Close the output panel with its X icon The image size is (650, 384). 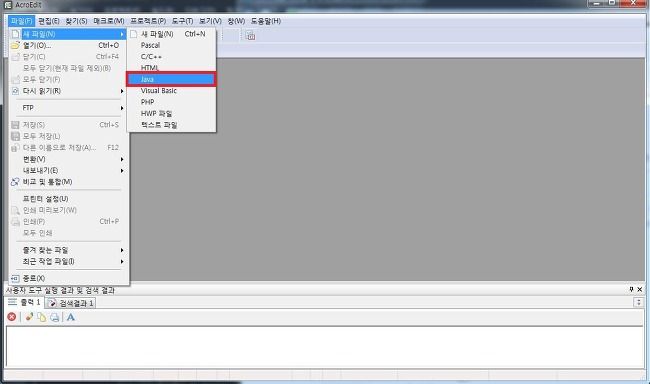coord(640,289)
